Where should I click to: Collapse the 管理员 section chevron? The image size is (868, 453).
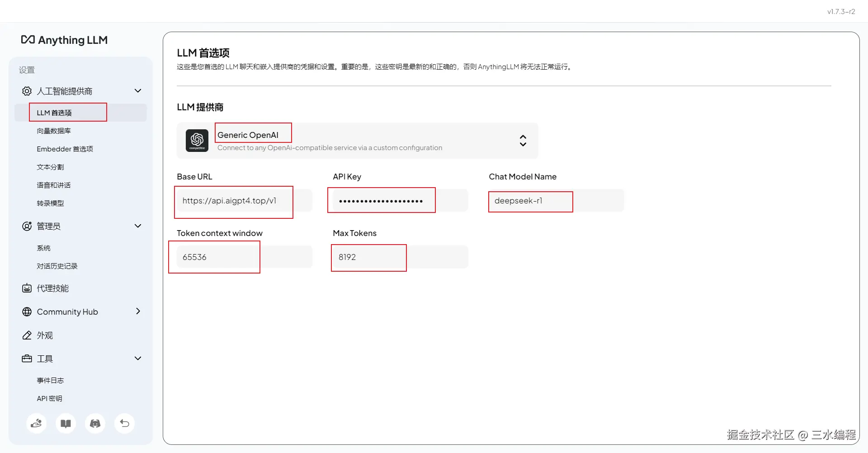[x=138, y=226]
